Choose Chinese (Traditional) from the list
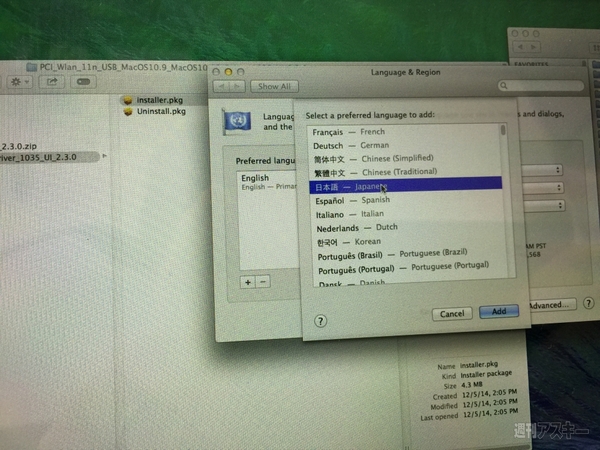 click(405, 172)
